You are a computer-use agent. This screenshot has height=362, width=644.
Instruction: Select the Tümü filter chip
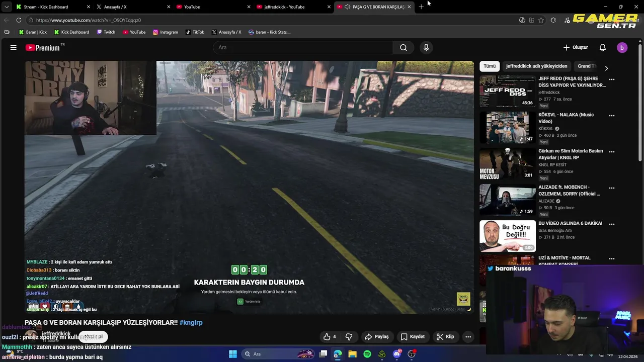pos(490,66)
